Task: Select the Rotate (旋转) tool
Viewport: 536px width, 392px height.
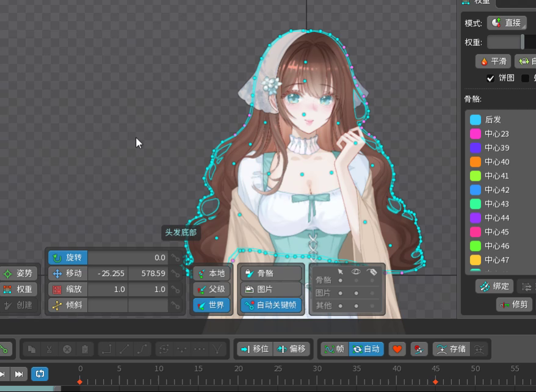Action: tap(68, 258)
